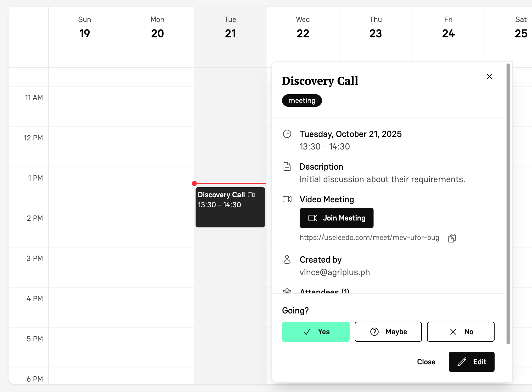The width and height of the screenshot is (532, 392).
Task: Click the document icon beside Description
Action: click(x=287, y=166)
